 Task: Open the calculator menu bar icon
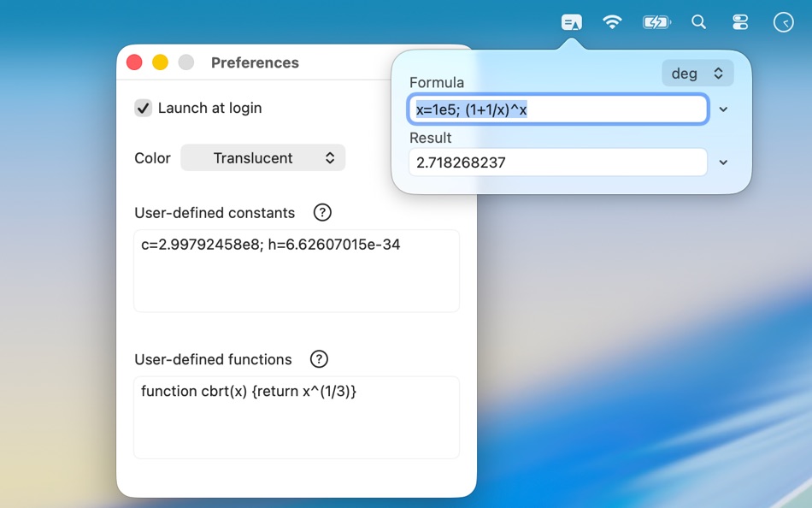[x=572, y=22]
